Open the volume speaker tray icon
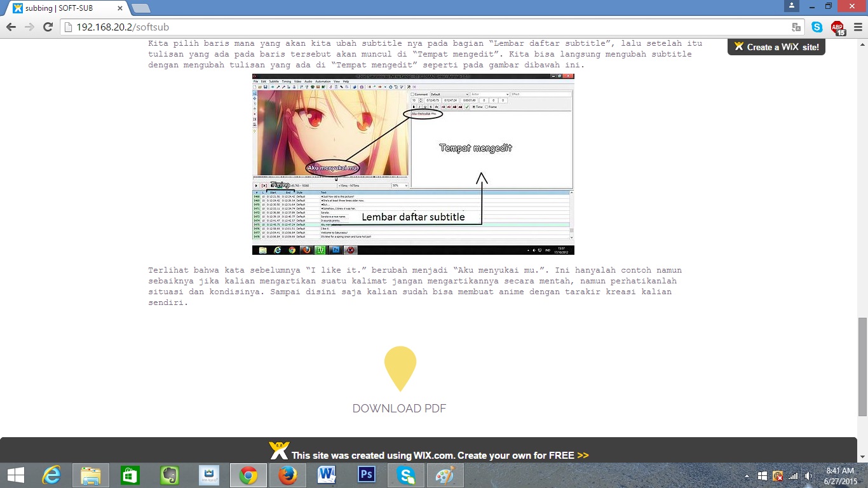This screenshot has width=868, height=488. click(808, 476)
